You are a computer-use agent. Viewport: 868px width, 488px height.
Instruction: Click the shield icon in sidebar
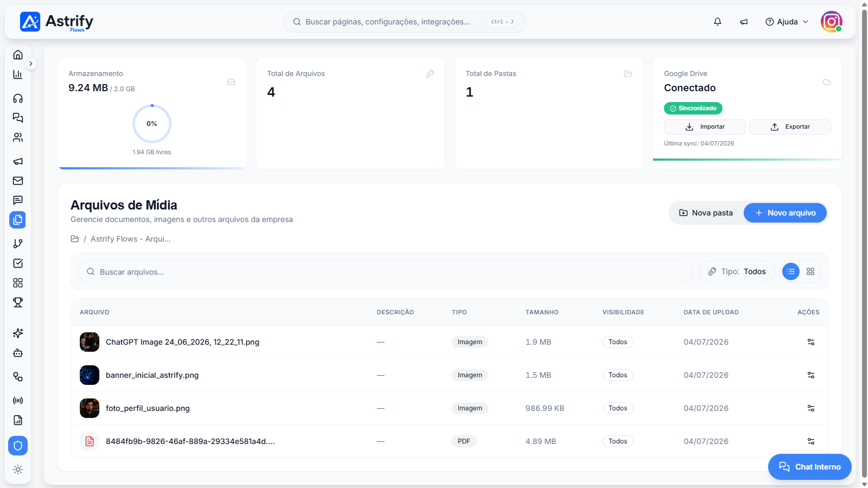[18, 446]
